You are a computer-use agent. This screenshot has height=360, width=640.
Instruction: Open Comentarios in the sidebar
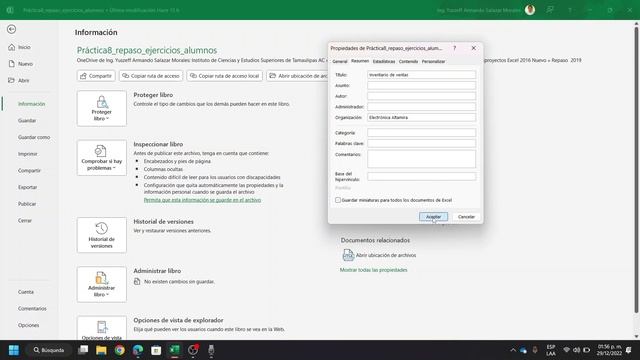(x=32, y=309)
